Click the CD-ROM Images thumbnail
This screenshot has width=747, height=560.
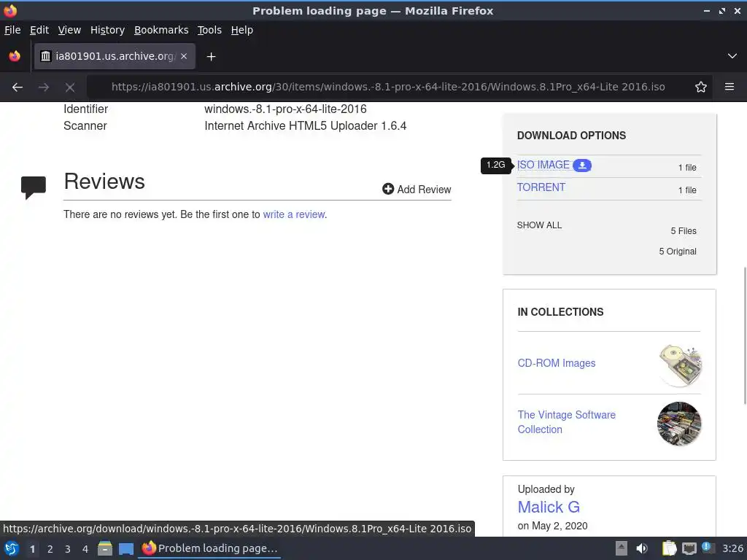(x=680, y=365)
